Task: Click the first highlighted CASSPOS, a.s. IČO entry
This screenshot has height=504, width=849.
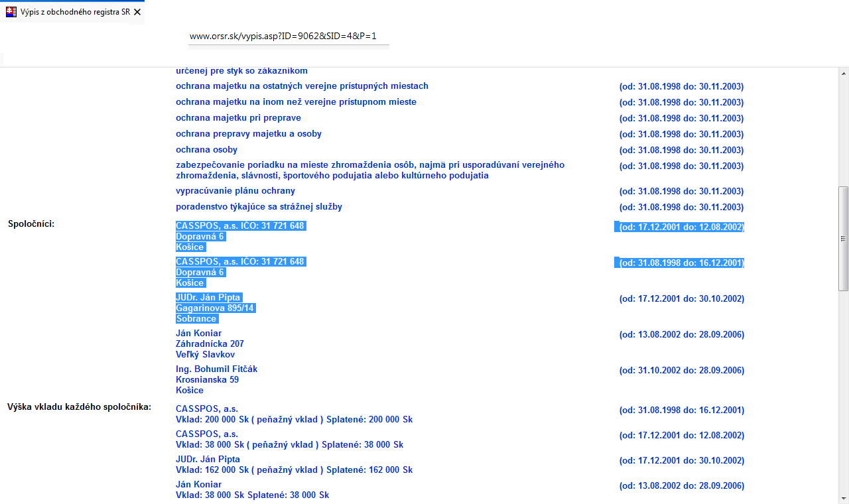Action: [x=240, y=225]
